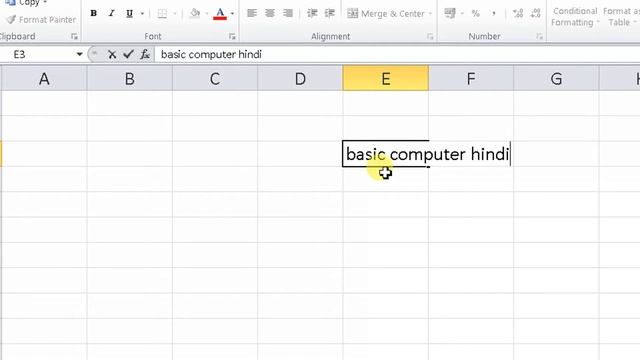Open the underline style dropdown arrow
This screenshot has width=640, height=360.
click(142, 13)
